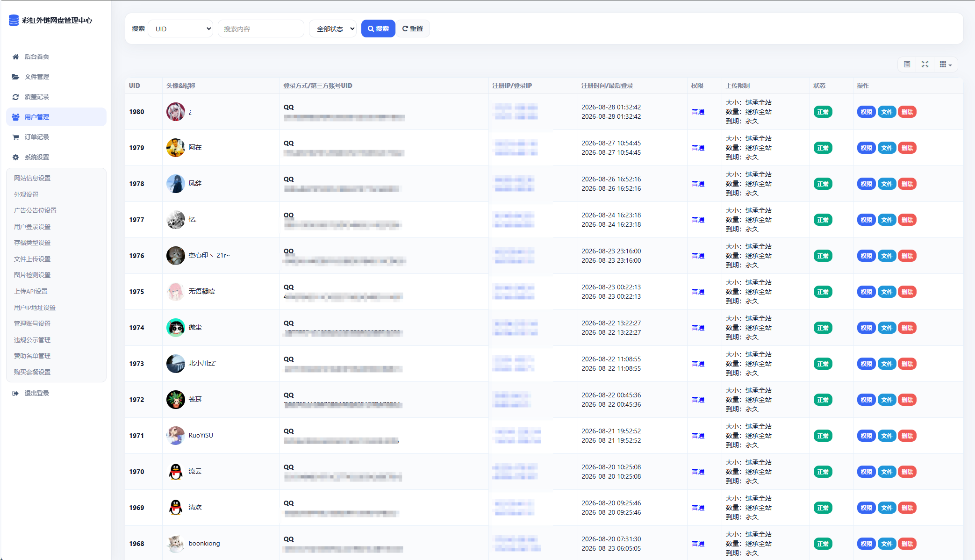Toggle 正常 status badge for user 1975

823,292
